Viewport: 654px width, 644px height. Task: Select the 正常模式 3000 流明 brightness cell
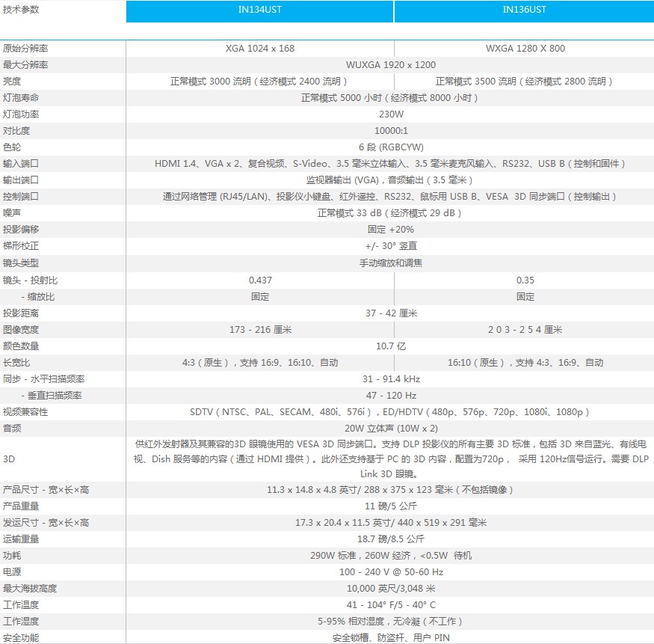click(259, 82)
